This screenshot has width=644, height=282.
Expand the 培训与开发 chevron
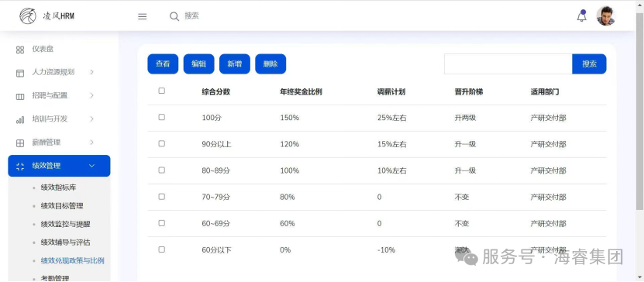91,119
